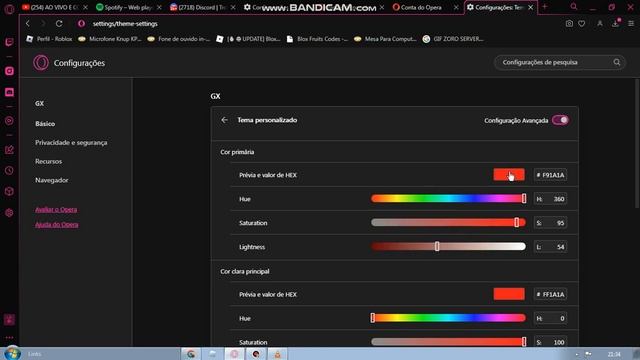Click the F91A1A HEX input field
Screen dimensions: 640x360
pos(550,175)
